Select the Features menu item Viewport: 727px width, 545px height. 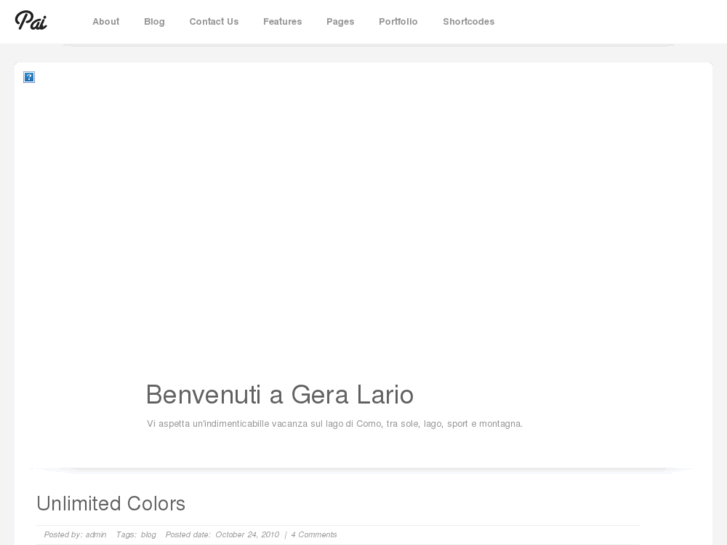(282, 22)
